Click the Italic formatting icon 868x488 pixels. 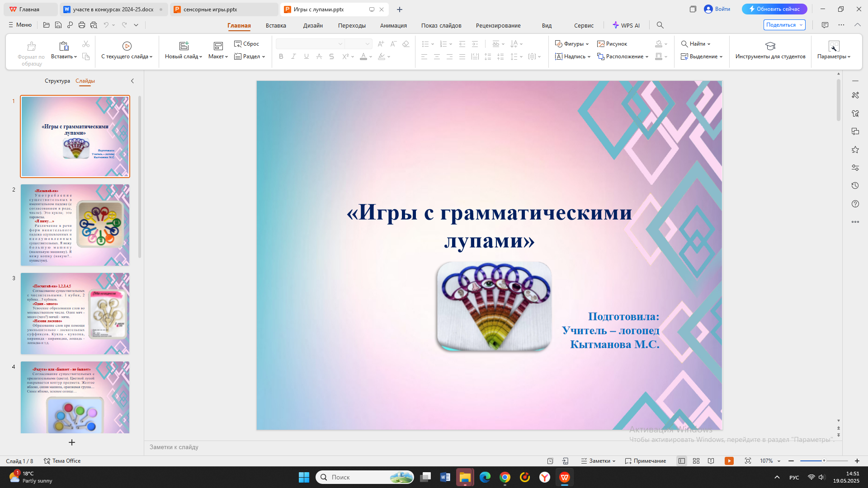[x=293, y=56]
